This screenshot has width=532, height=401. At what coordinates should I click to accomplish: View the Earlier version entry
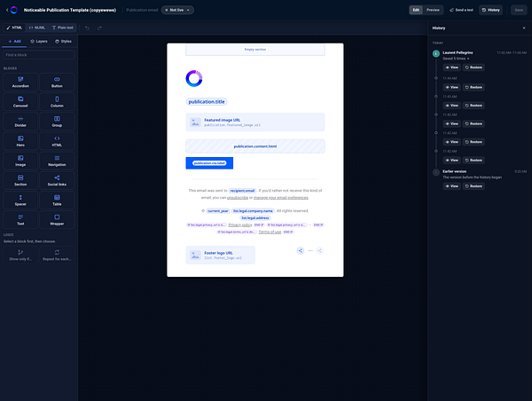(x=451, y=186)
